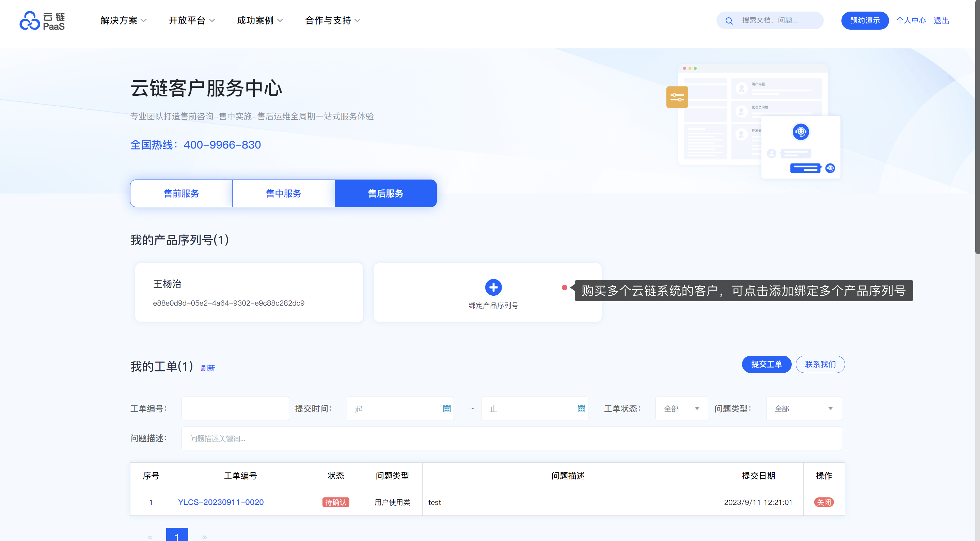Click the 云链 PaaS logo
Image resolution: width=980 pixels, height=541 pixels.
[x=42, y=21]
